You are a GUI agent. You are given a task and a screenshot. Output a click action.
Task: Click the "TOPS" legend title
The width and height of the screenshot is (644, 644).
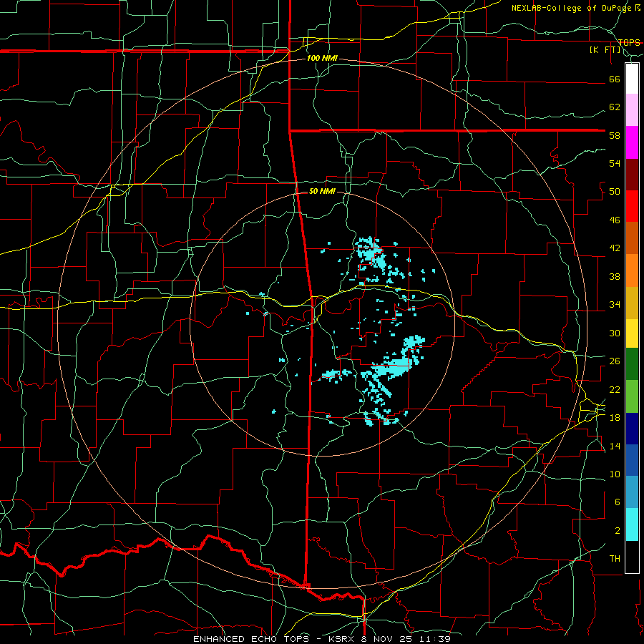[629, 43]
